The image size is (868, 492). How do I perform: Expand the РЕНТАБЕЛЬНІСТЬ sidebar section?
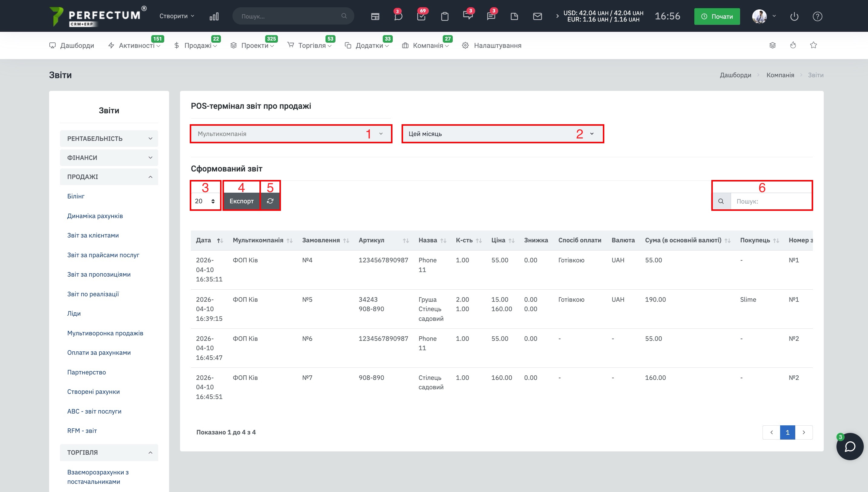[x=109, y=138]
